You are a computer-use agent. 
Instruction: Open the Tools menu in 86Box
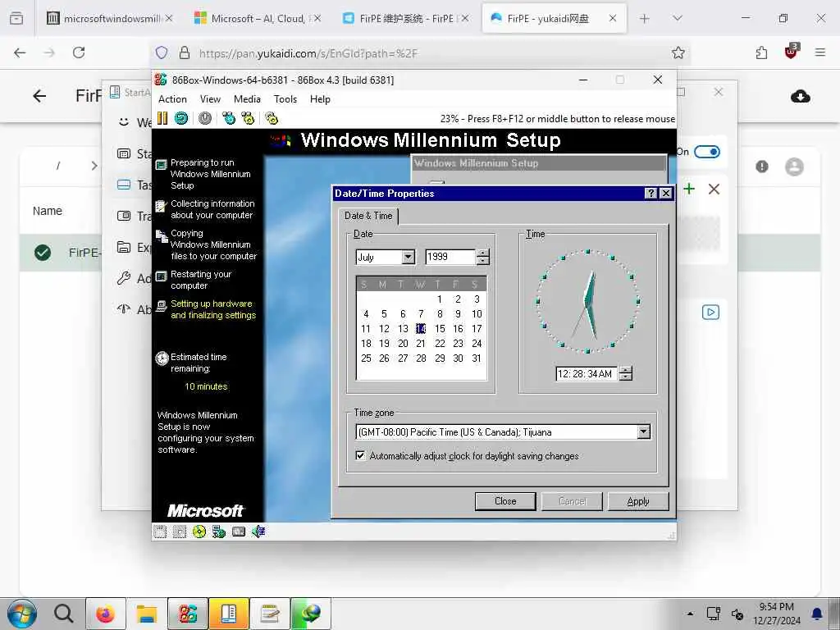[285, 99]
